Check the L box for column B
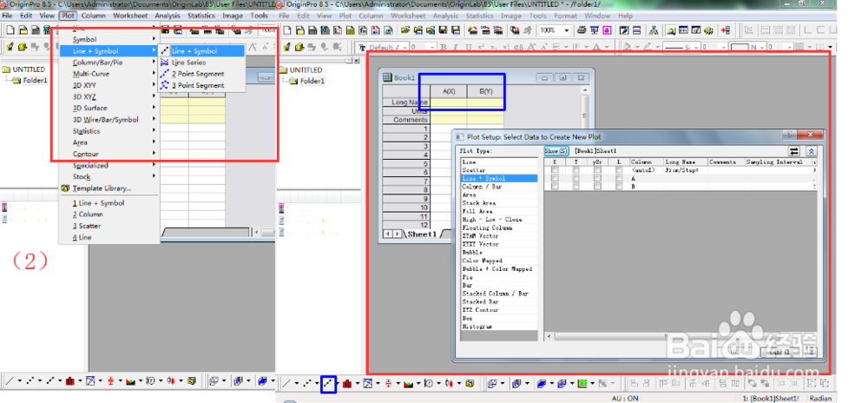The height and width of the screenshot is (403, 868). pos(619,186)
